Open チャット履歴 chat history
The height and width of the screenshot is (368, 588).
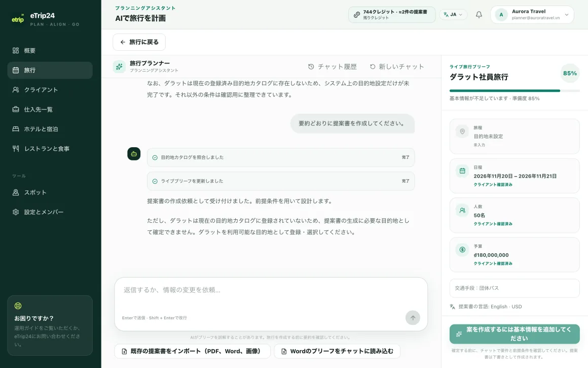pos(332,66)
